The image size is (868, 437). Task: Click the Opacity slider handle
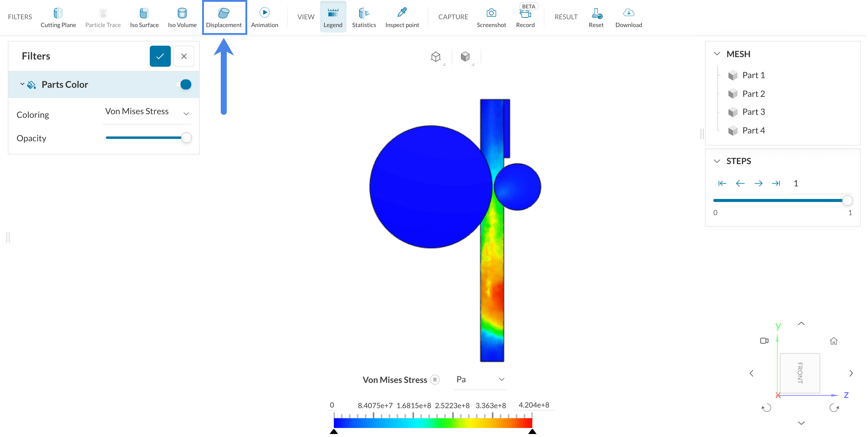(x=186, y=138)
